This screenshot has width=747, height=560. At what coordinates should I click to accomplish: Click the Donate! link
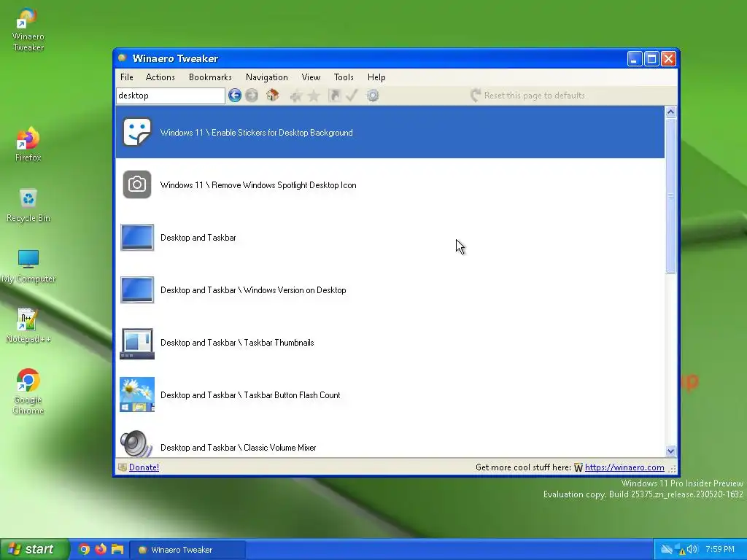[144, 467]
